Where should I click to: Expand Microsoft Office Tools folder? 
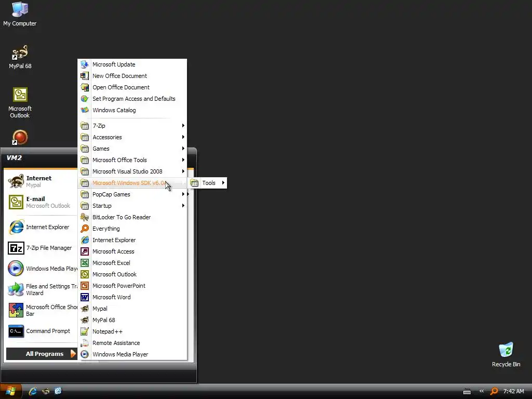[x=132, y=160]
